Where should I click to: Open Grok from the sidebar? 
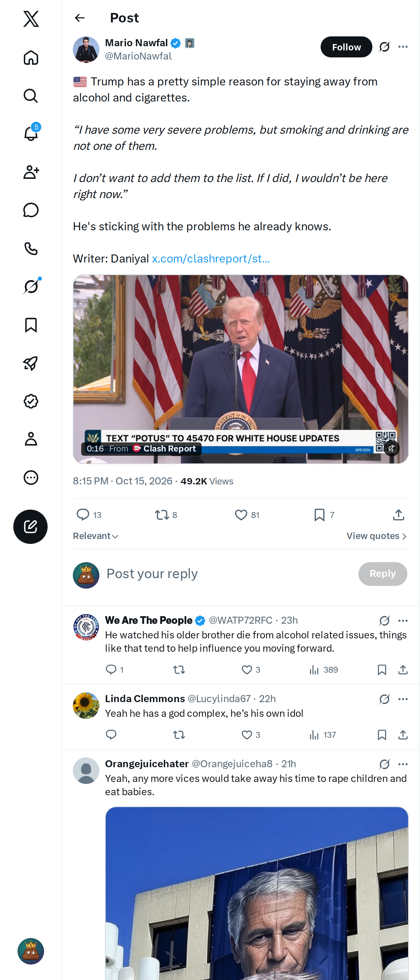click(31, 286)
